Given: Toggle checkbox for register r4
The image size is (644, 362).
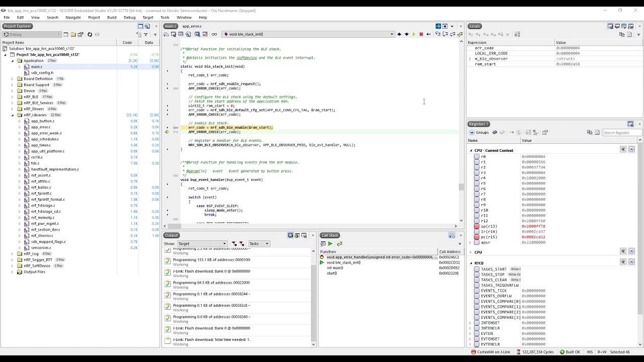Looking at the screenshot, I should click(x=476, y=178).
